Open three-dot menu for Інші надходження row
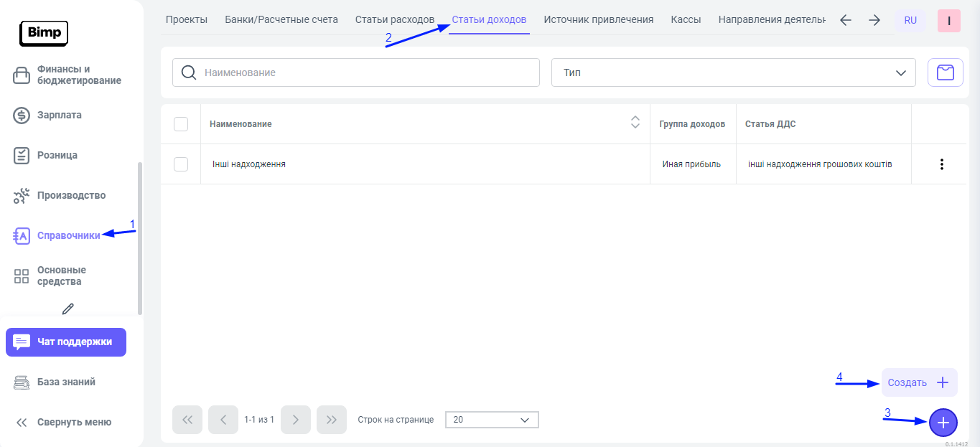The image size is (980, 447). [941, 164]
